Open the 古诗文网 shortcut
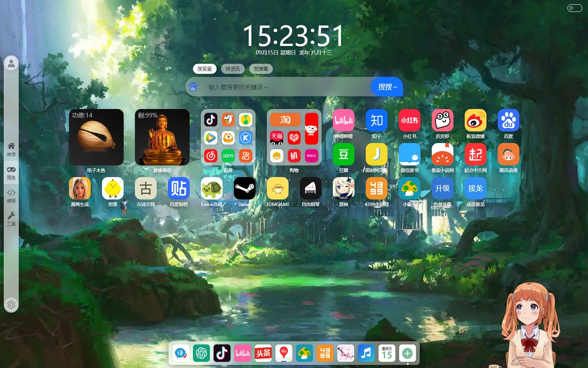The image size is (588, 368). (x=146, y=188)
